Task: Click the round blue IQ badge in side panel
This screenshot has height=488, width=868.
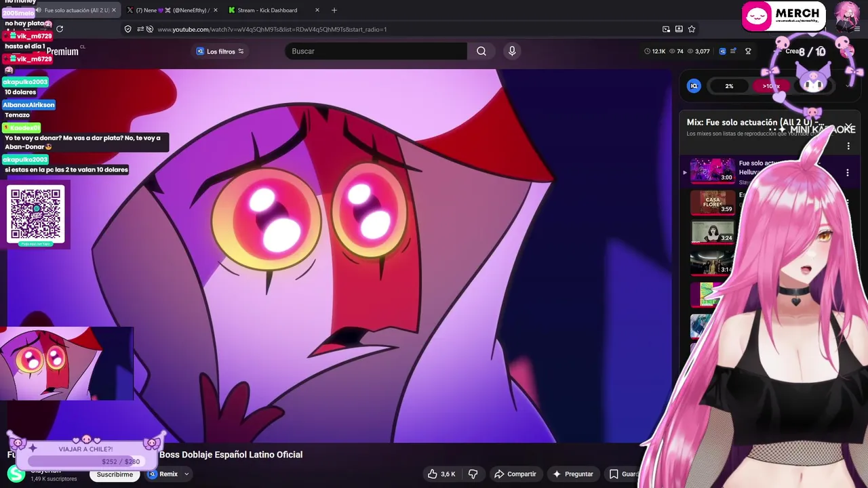Action: coord(694,86)
